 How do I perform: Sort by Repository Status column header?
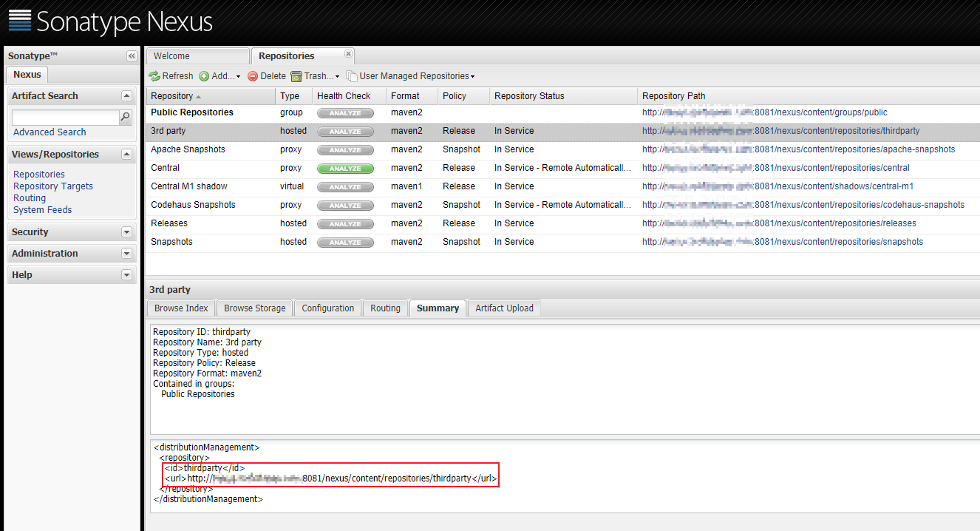point(563,96)
